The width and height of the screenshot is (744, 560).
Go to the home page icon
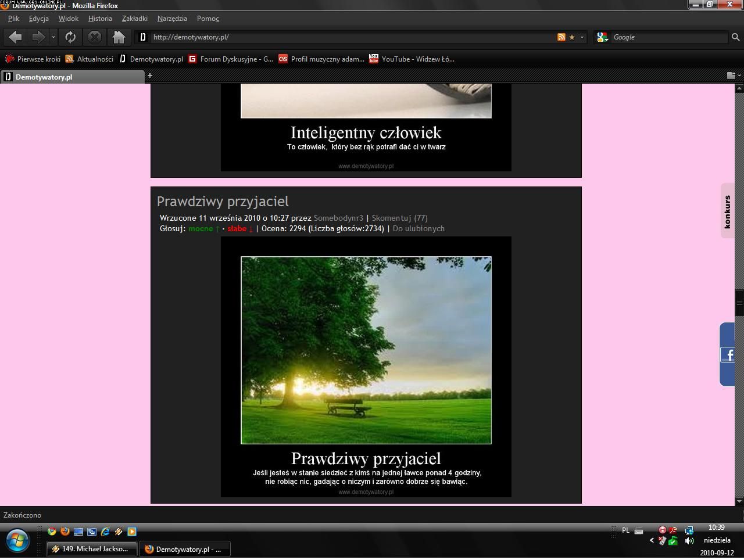click(119, 37)
